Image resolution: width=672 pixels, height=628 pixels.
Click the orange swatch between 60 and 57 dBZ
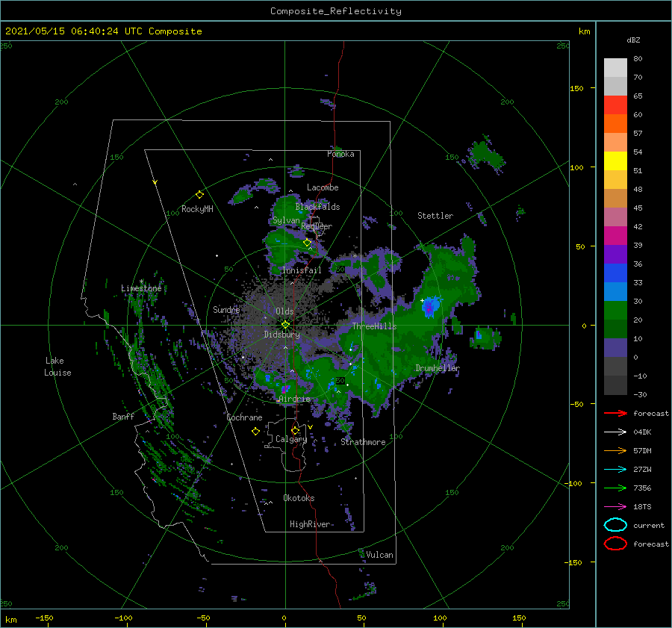point(615,123)
